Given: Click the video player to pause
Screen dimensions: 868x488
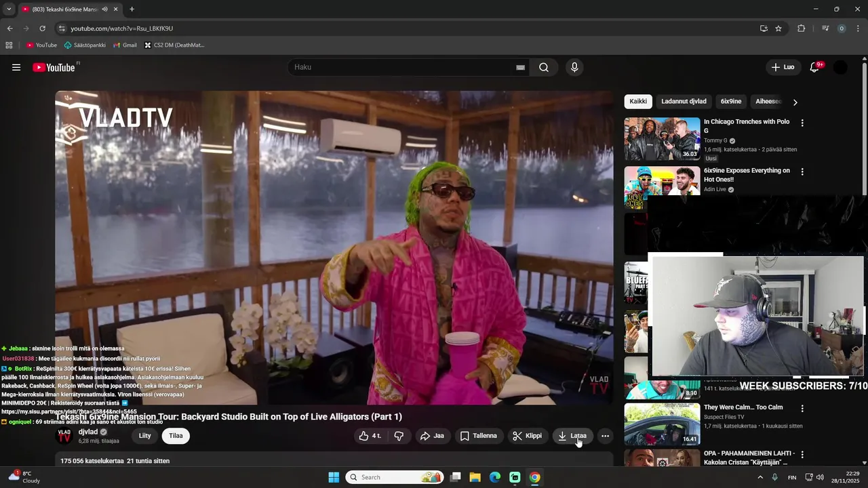Looking at the screenshot, I should 334,247.
